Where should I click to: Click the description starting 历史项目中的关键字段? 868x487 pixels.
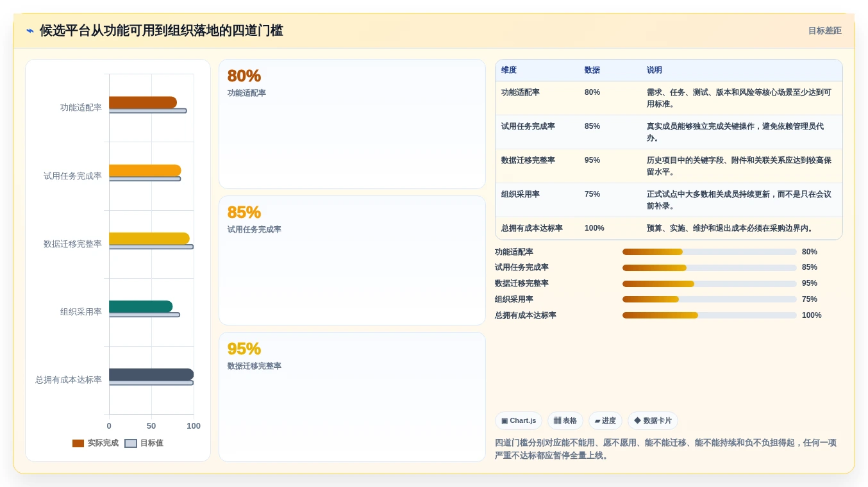pos(739,167)
